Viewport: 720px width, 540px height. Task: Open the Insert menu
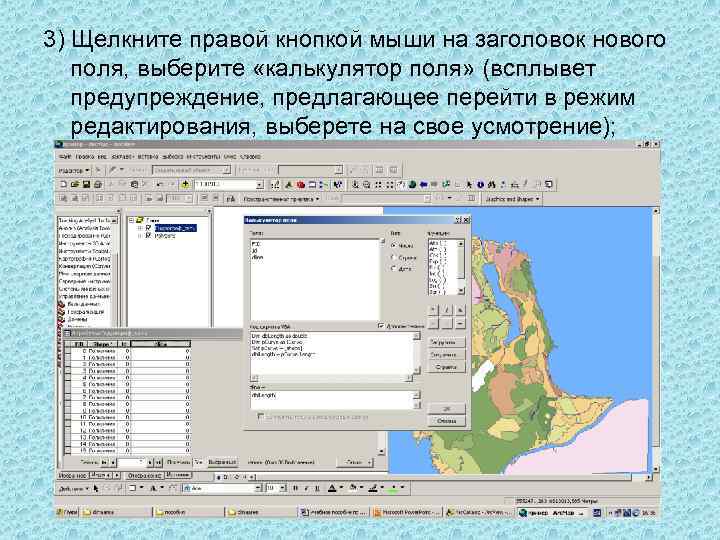[x=148, y=157]
